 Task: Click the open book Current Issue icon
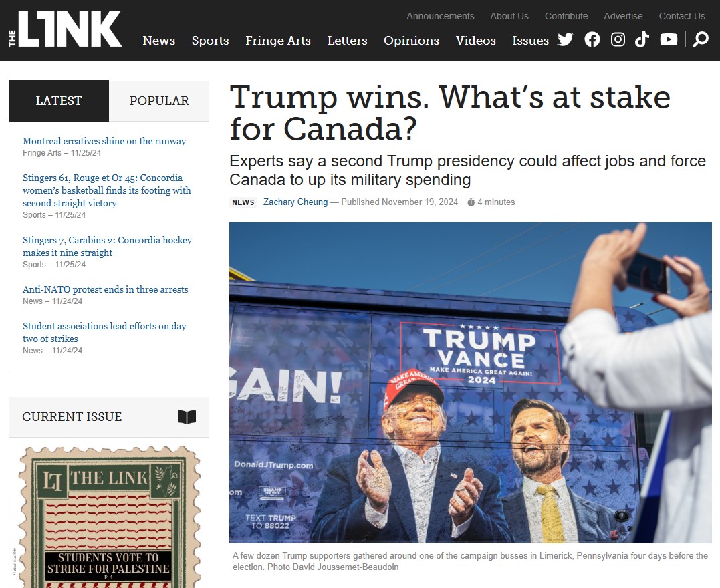[187, 417]
